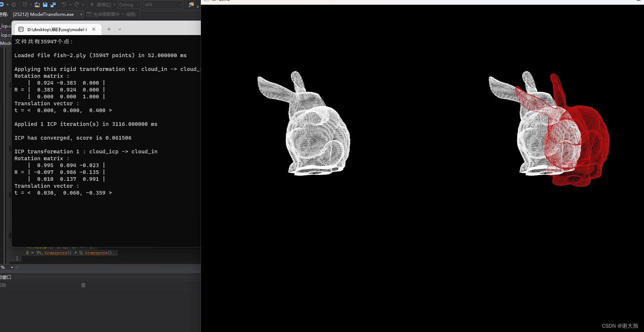The width and height of the screenshot is (644, 332).
Task: Click the code line 'R = Vt.transpose() * U.transpose();'
Action: pyautogui.click(x=70, y=253)
